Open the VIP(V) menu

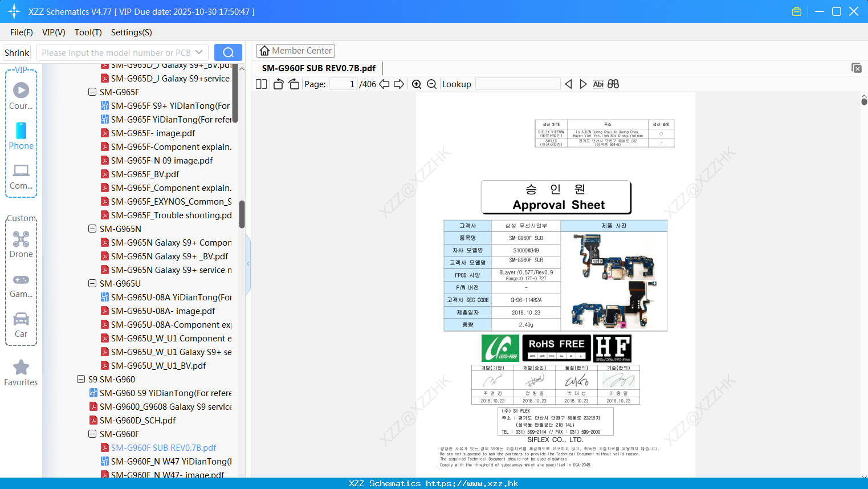click(54, 32)
